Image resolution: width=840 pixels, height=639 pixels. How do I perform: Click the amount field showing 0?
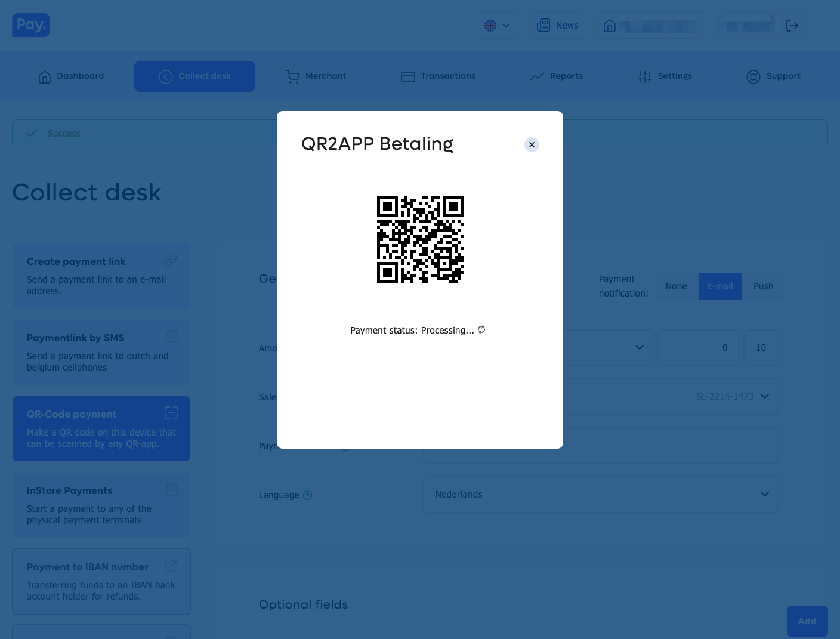(x=699, y=348)
